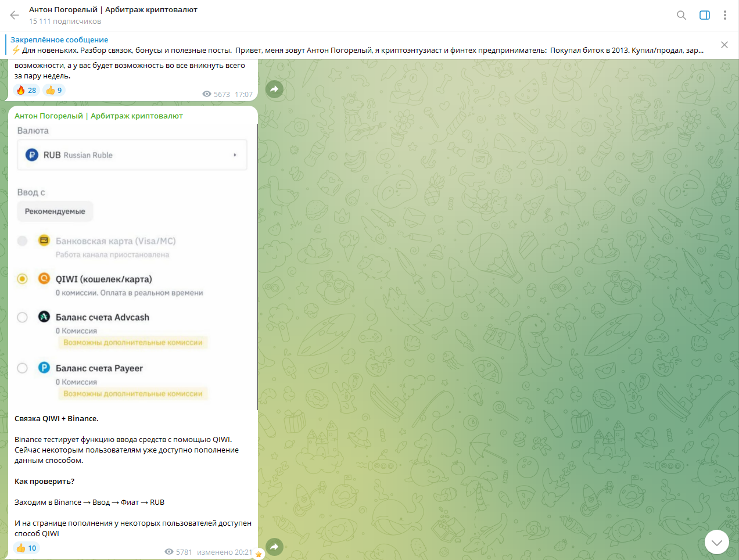Select Баланс счета Advcash radio option
Image resolution: width=739 pixels, height=560 pixels.
click(22, 317)
